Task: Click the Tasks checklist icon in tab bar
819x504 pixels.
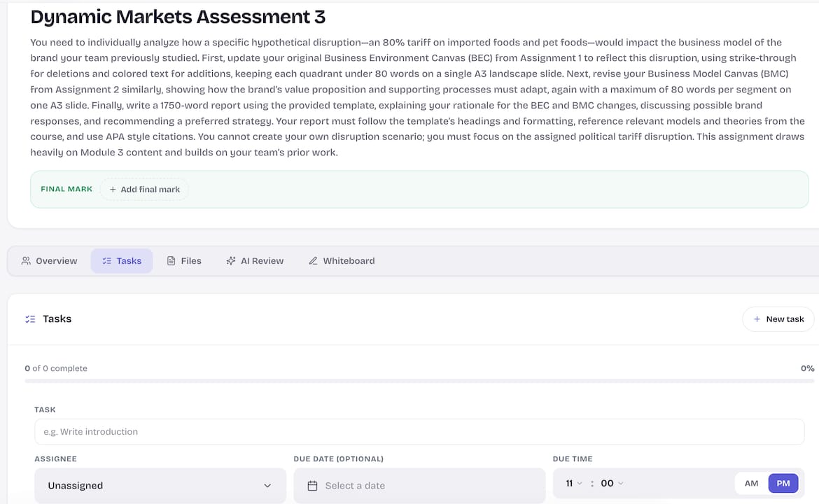Action: pos(106,260)
